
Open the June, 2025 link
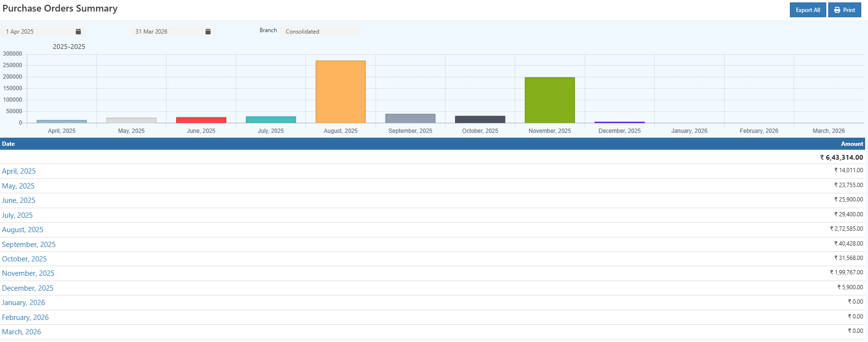pyautogui.click(x=19, y=200)
